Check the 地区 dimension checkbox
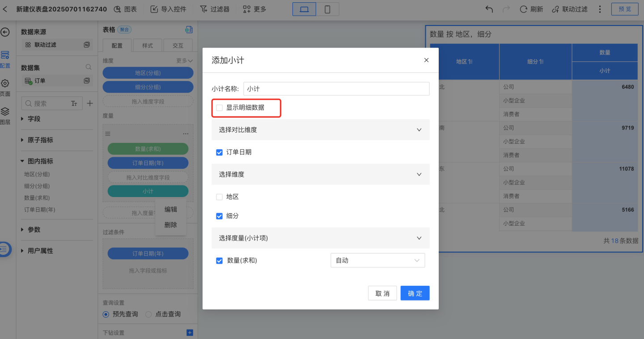644x339 pixels. 219,197
